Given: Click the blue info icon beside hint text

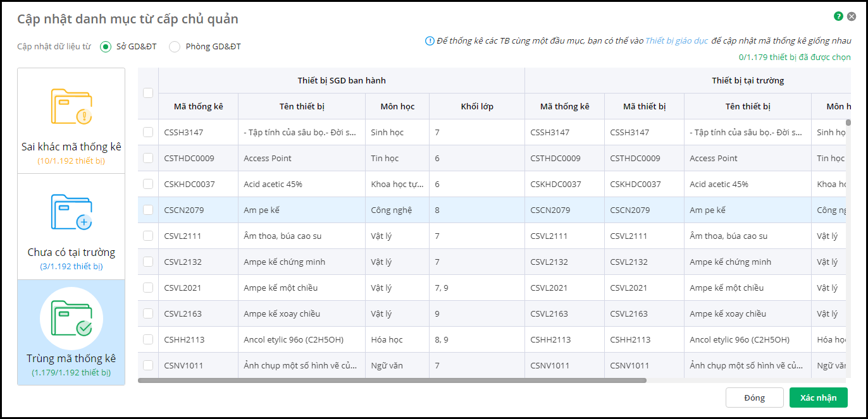Looking at the screenshot, I should coord(430,41).
